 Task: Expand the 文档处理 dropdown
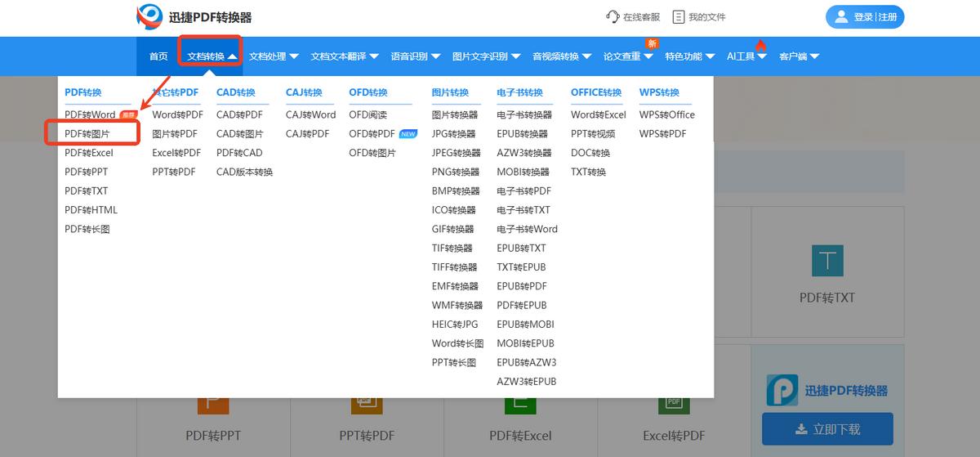[x=274, y=56]
